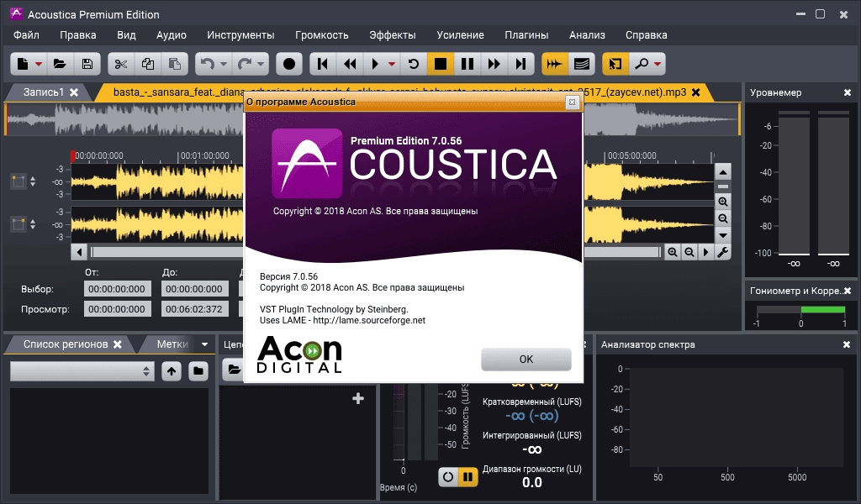Click the vertical scroll up arrow
This screenshot has height=504, width=861.
[x=723, y=172]
